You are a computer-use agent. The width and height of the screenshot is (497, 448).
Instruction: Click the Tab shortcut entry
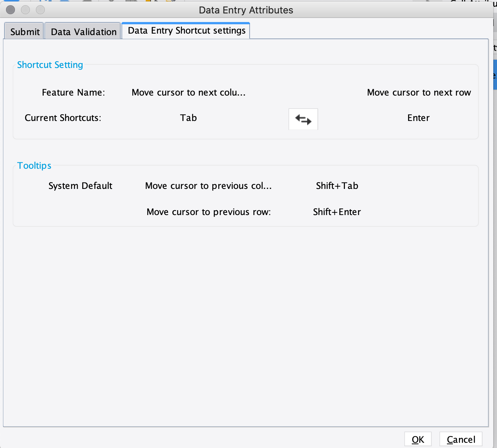(188, 118)
